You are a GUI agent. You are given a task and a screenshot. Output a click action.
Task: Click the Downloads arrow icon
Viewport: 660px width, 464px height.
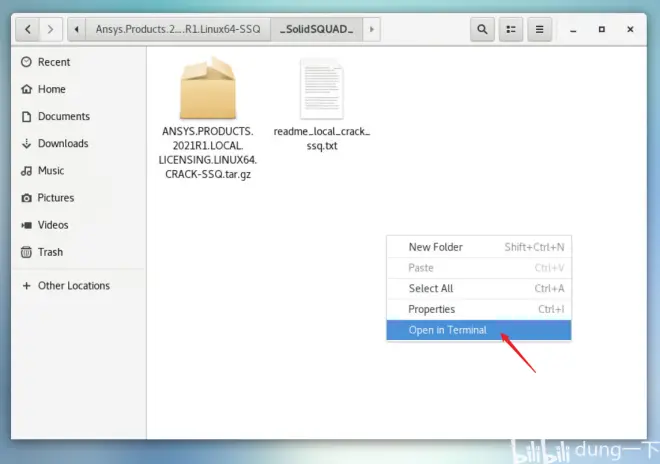(27, 144)
